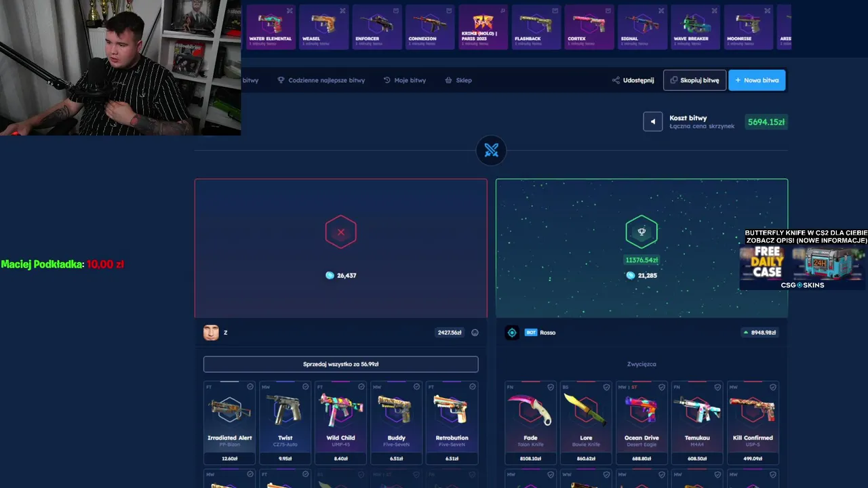Click the crossed swords battle emblem
This screenshot has height=488, width=868.
[x=492, y=150]
